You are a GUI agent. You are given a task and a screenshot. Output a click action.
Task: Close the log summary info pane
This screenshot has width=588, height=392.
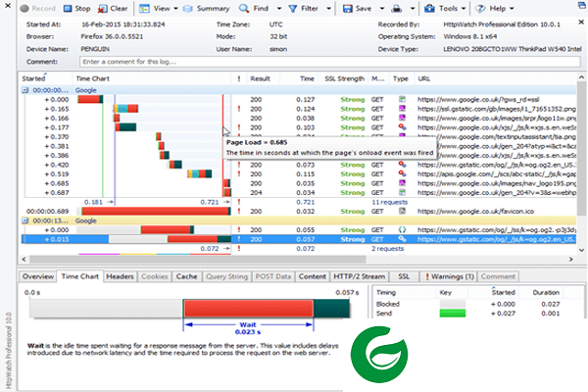tap(581, 23)
